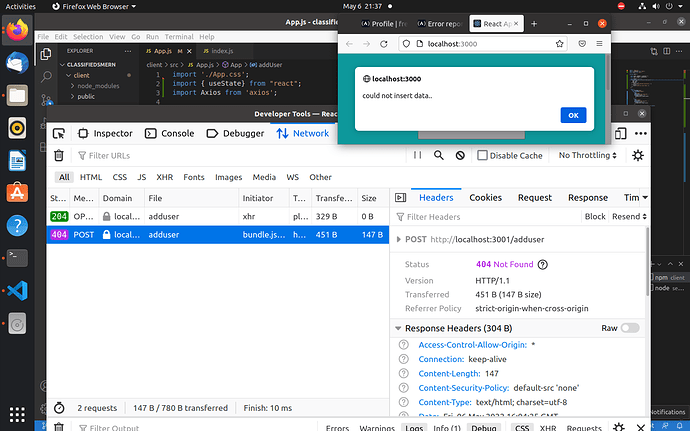Open help for Content-Length header
The image size is (690, 431).
[x=403, y=373]
